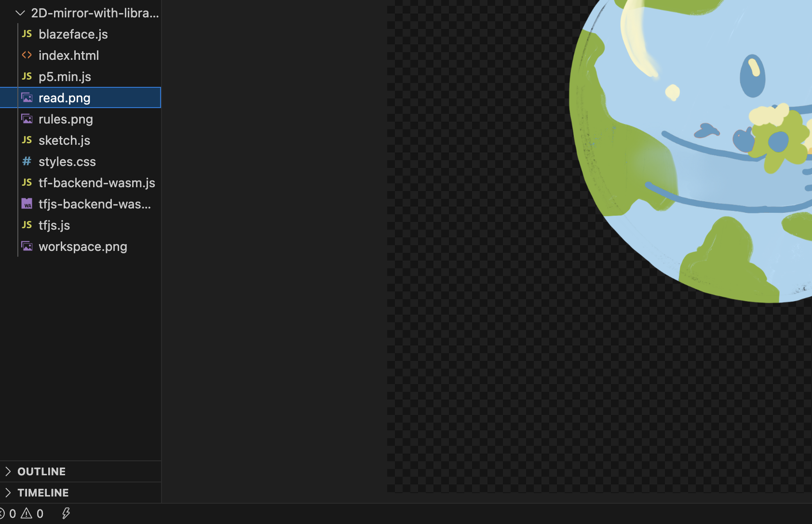Expand the OUTLINE section
This screenshot has width=812, height=524.
pyautogui.click(x=41, y=471)
